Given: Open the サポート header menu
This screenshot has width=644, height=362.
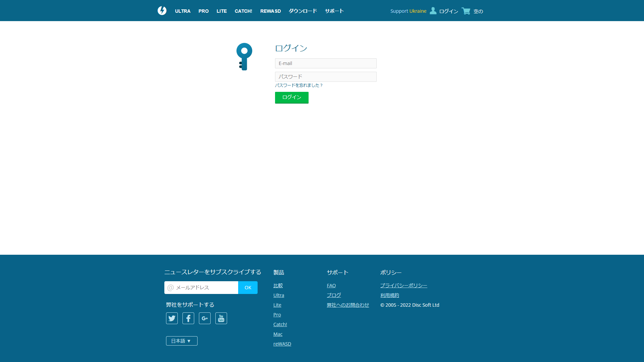Looking at the screenshot, I should pos(334,11).
